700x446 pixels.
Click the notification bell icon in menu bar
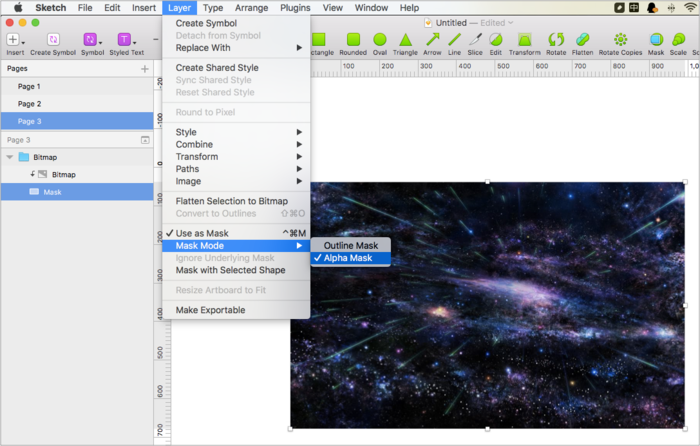[x=652, y=8]
